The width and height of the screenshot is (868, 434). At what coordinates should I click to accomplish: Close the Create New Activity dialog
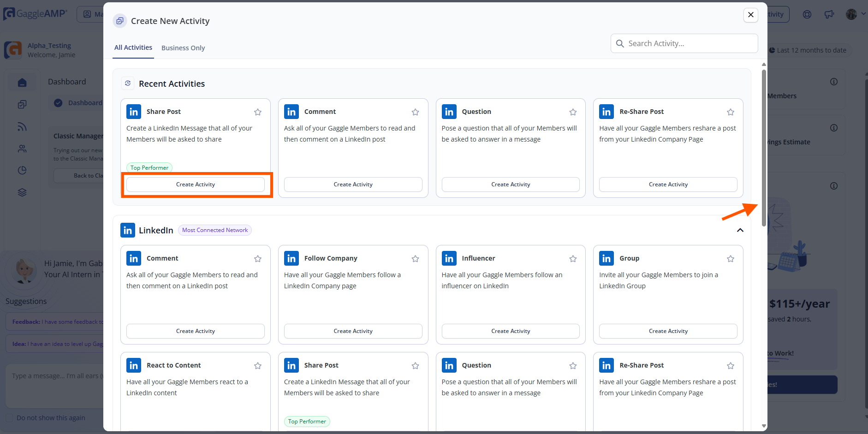click(751, 15)
